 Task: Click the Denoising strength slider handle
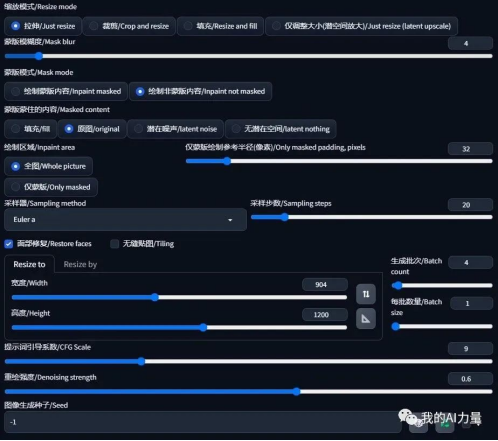[x=297, y=391]
